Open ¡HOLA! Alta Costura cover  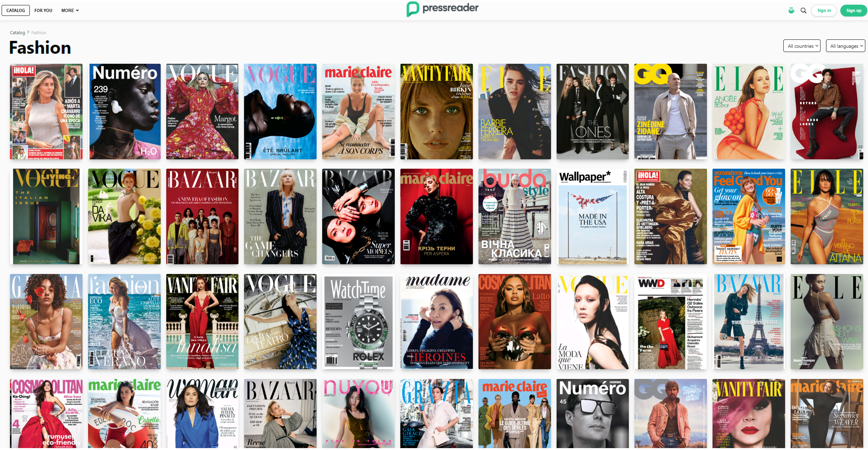(x=671, y=217)
